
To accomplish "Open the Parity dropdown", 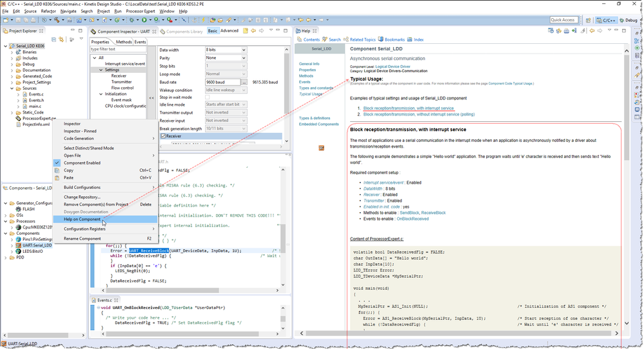I will coord(226,58).
